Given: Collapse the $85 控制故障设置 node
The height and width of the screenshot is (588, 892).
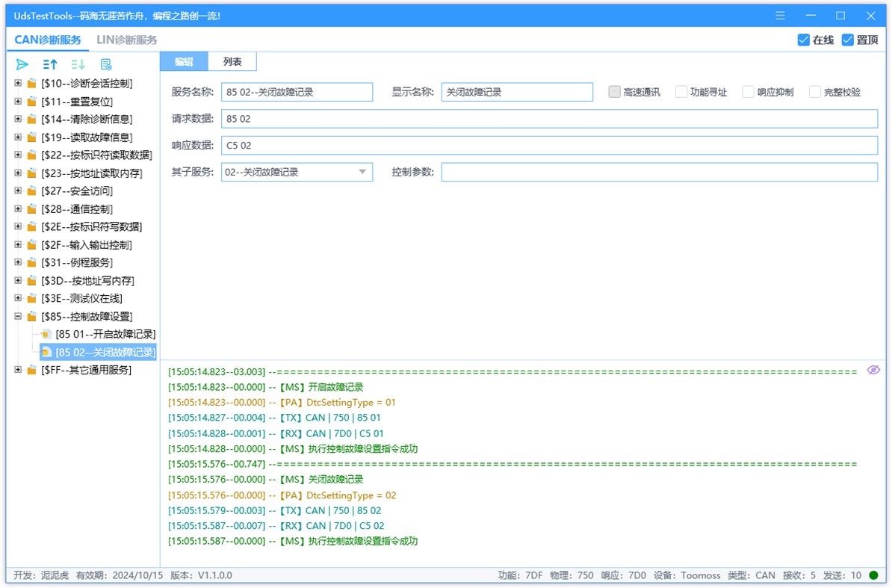Looking at the screenshot, I should pos(18,316).
